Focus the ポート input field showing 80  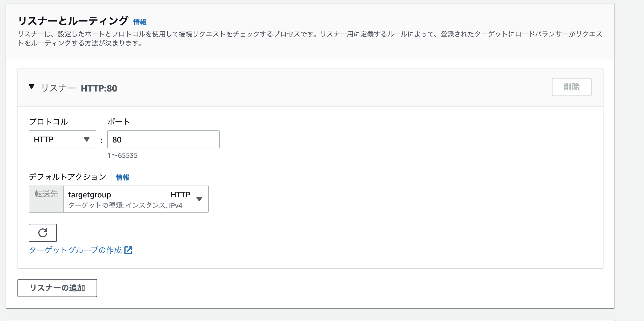point(163,139)
